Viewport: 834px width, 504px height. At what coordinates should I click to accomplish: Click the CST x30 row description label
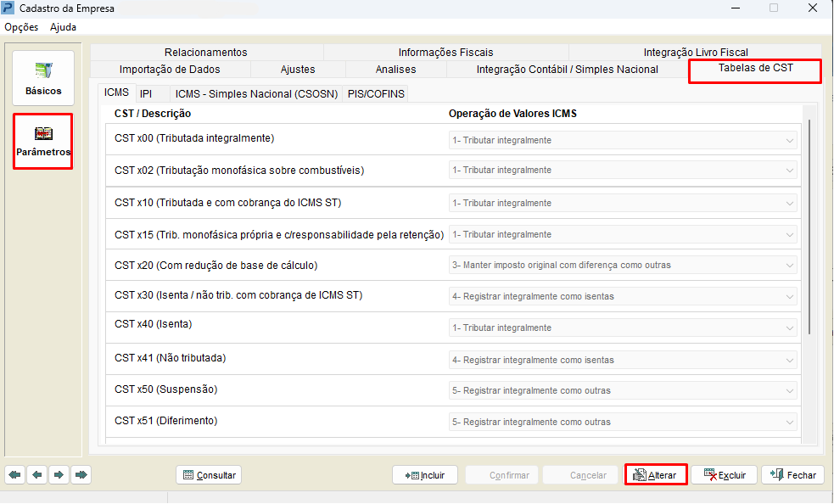point(238,295)
